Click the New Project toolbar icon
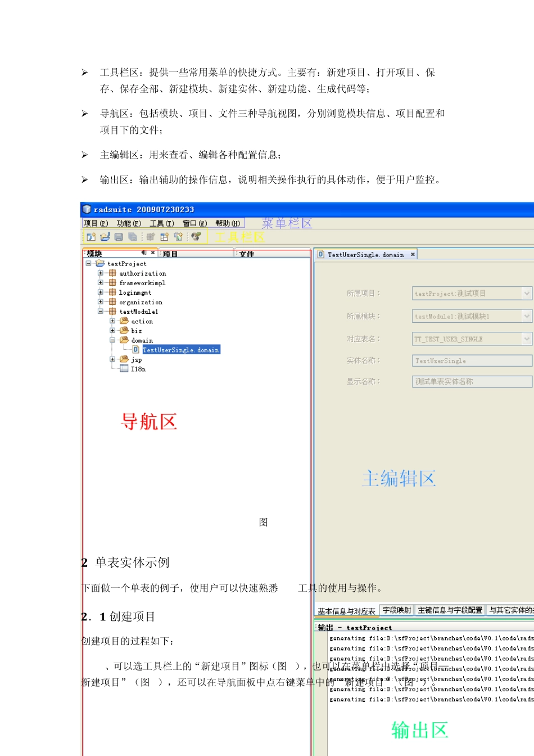This screenshot has height=756, width=534. pyautogui.click(x=91, y=237)
